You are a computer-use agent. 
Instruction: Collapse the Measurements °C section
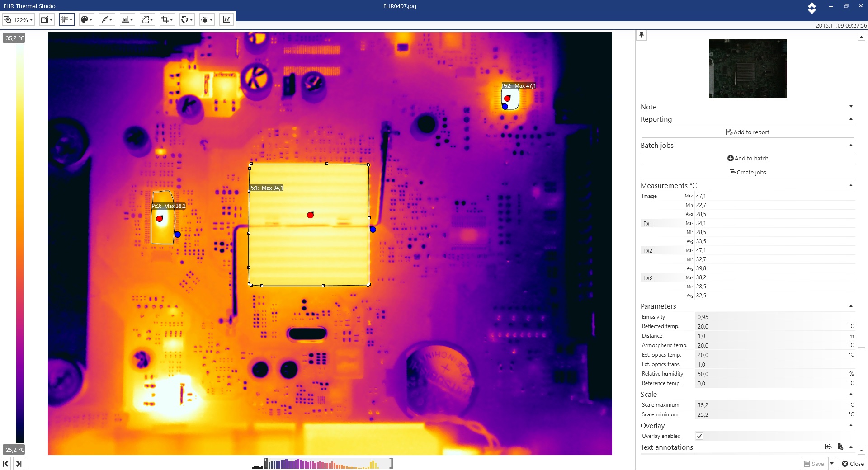click(851, 185)
